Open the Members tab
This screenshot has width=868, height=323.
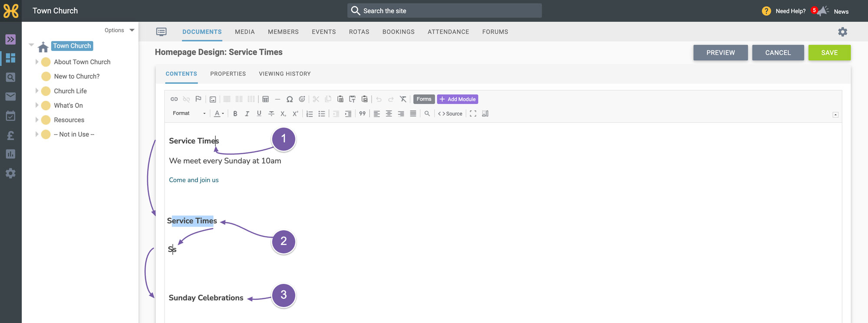click(283, 32)
